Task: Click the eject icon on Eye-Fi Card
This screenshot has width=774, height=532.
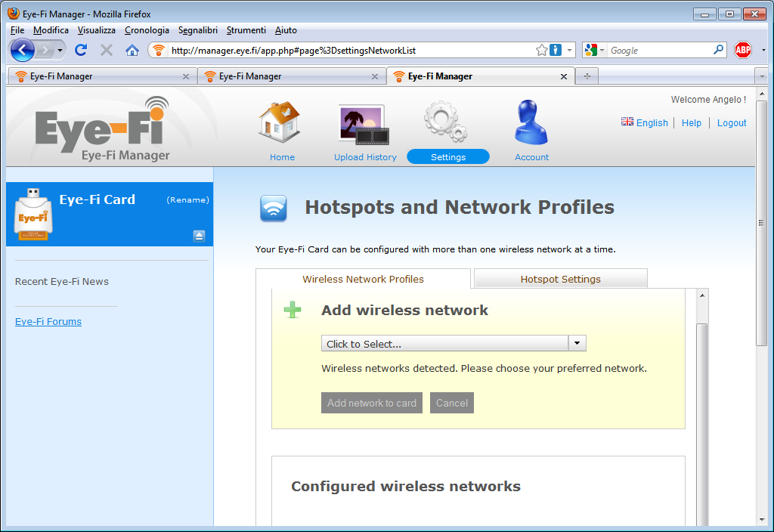Action: [x=199, y=236]
